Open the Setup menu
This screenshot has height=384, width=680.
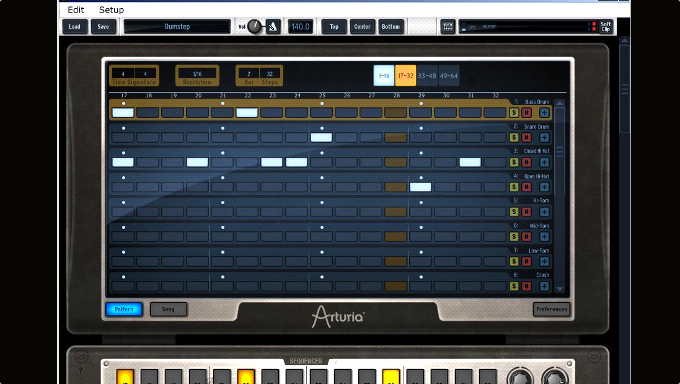[111, 10]
